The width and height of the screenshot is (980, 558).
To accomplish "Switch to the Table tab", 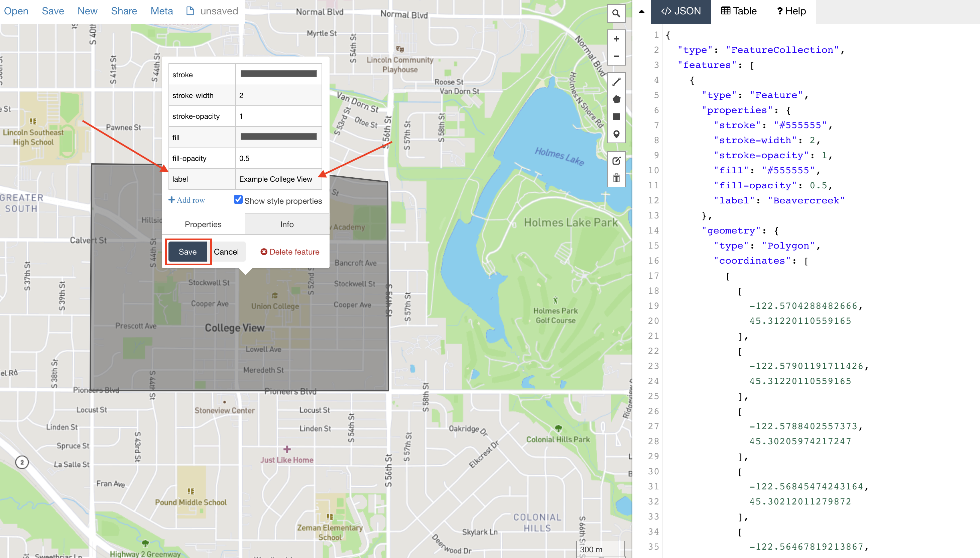I will (738, 11).
